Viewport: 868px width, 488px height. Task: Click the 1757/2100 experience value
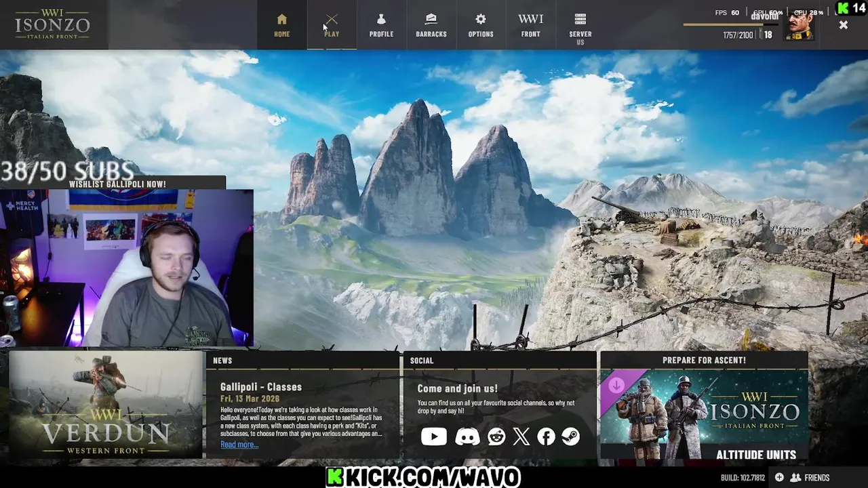click(738, 35)
